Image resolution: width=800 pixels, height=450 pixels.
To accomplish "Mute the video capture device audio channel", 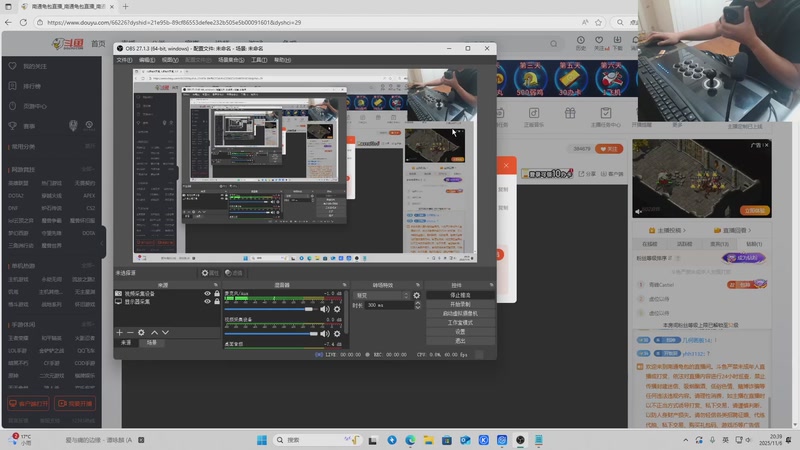I will tap(324, 334).
